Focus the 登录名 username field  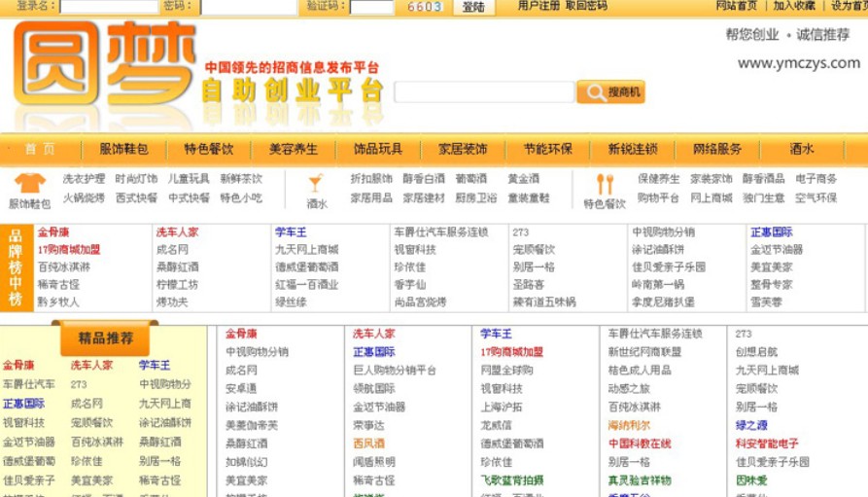point(109,7)
